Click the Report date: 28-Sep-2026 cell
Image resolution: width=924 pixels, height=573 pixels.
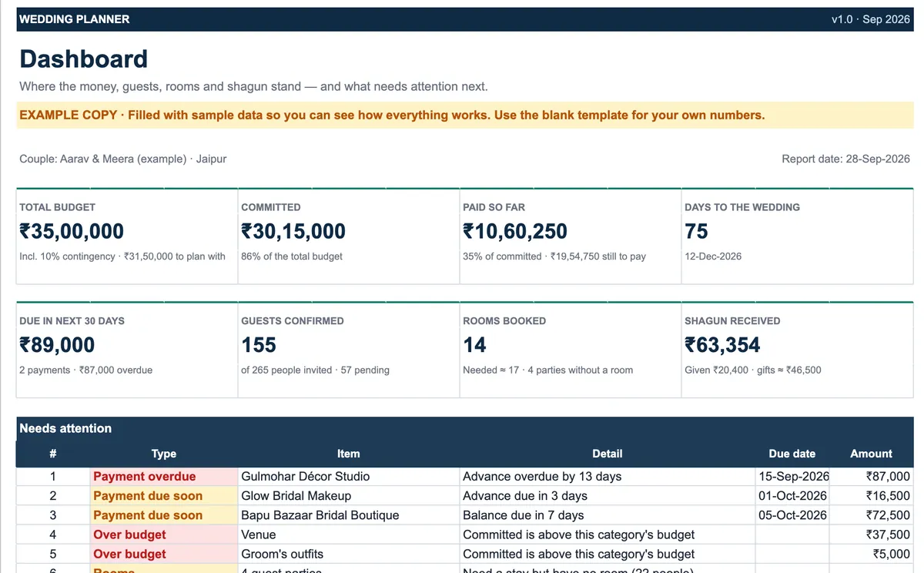(x=845, y=159)
